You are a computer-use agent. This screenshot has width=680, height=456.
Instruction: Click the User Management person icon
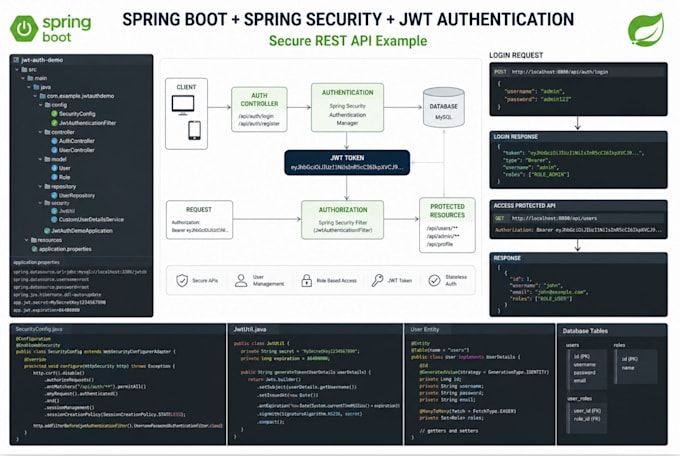(241, 281)
